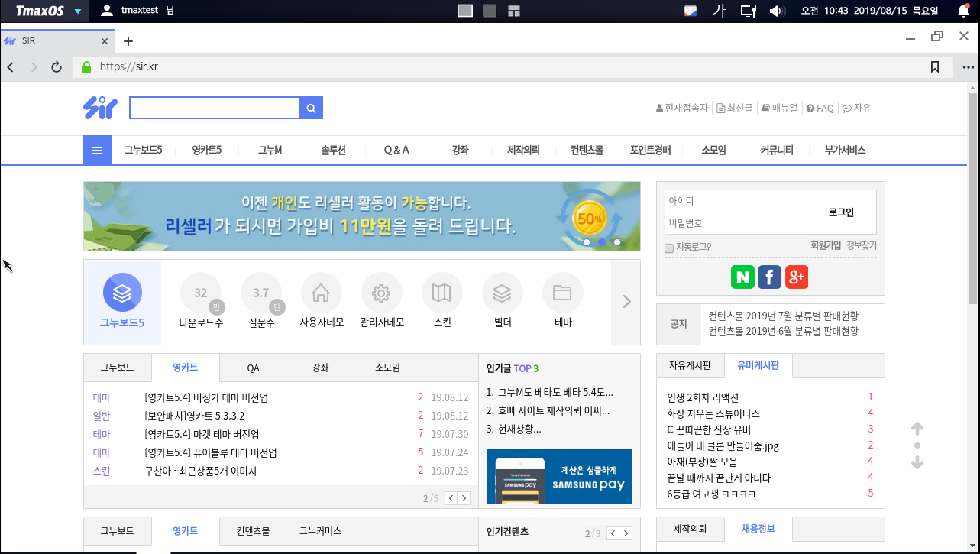
Task: Expand the TmaxOS menu dropdown arrow
Action: [78, 11]
